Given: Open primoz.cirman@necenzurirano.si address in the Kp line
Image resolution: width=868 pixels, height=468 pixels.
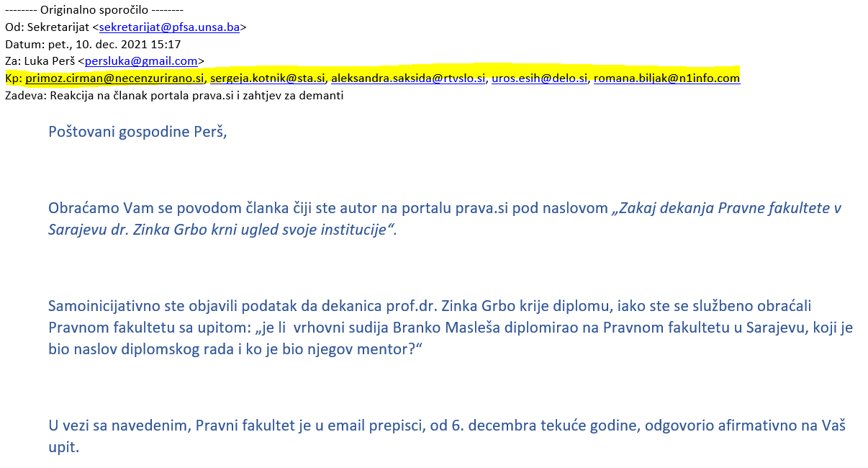Looking at the screenshot, I should (x=115, y=78).
